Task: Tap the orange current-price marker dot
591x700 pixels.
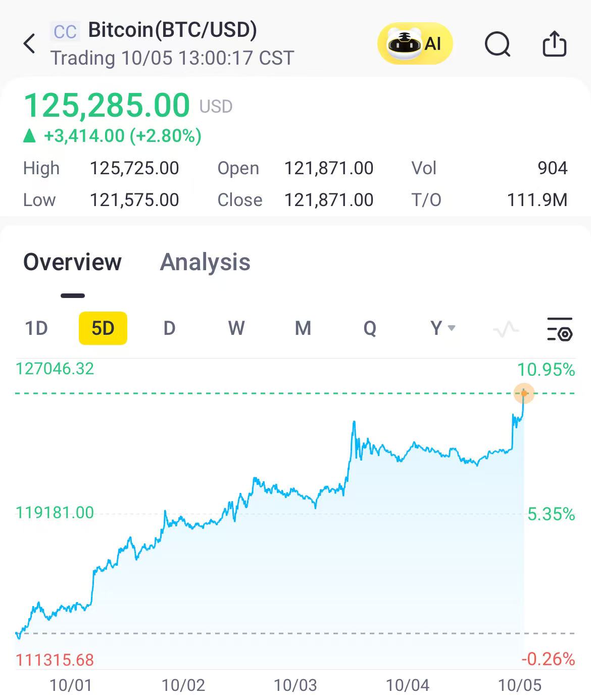Action: [524, 393]
